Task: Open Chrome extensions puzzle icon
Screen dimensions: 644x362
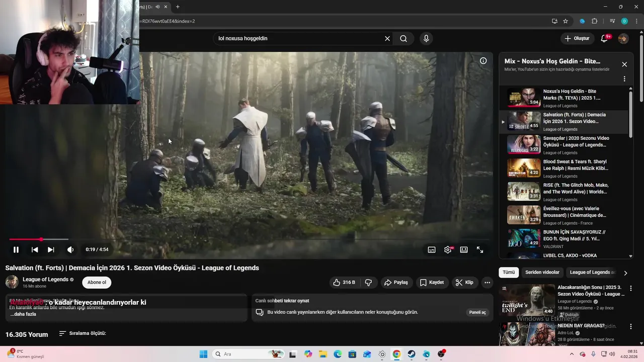Action: tap(595, 21)
